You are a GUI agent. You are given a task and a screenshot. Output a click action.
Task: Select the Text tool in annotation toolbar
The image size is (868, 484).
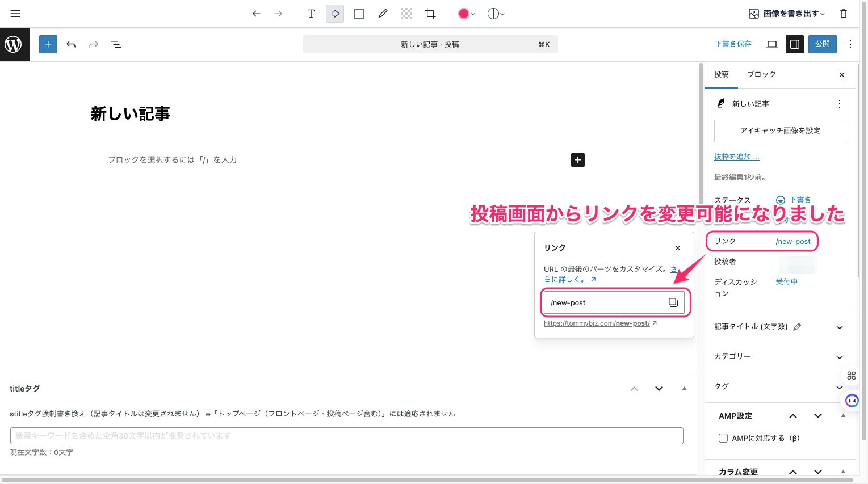pos(311,14)
